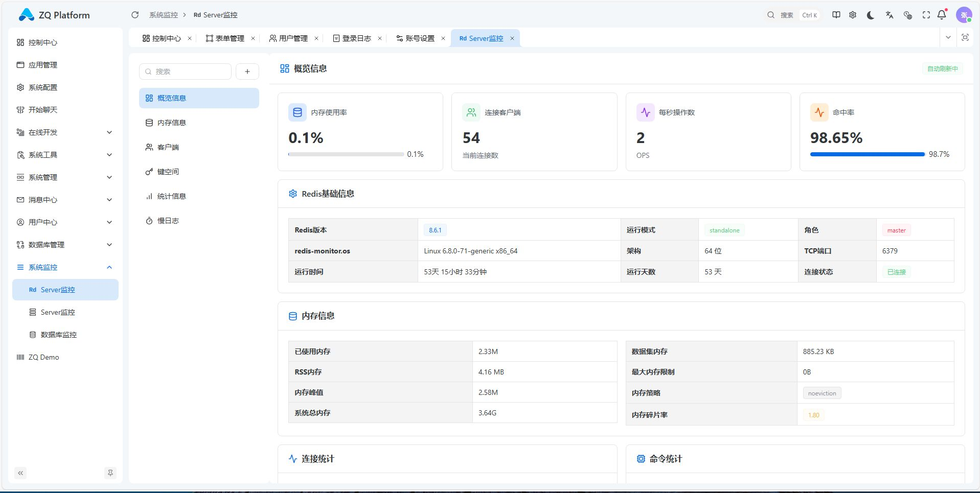Image resolution: width=980 pixels, height=493 pixels.
Task: Collapse the 系统监控 sidebar menu
Action: (65, 267)
